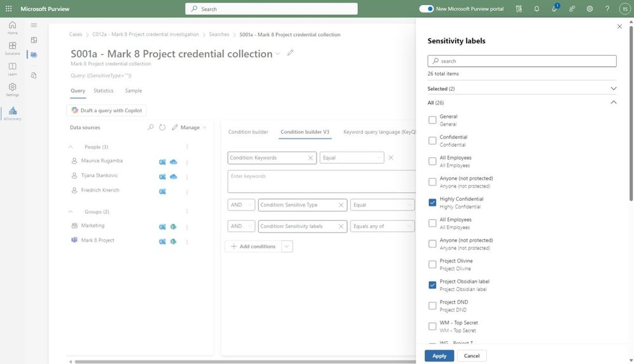Select the Condition builder tab

pyautogui.click(x=248, y=132)
